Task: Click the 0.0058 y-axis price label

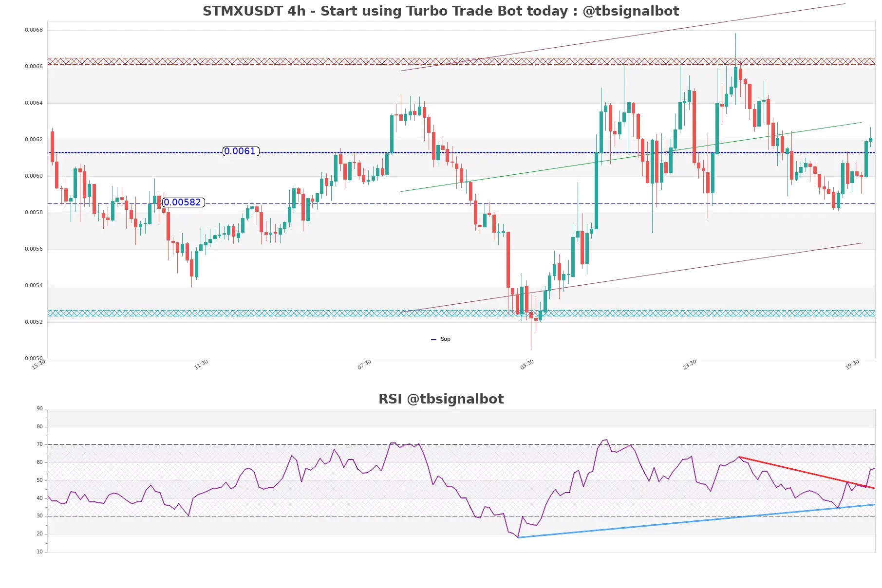Action: pos(34,213)
